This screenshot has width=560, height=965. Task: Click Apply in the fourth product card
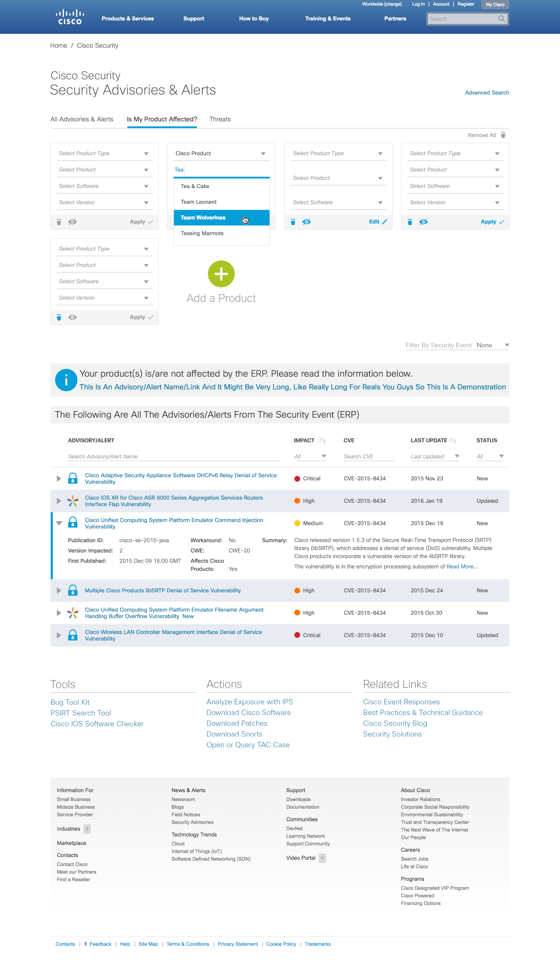coord(492,222)
